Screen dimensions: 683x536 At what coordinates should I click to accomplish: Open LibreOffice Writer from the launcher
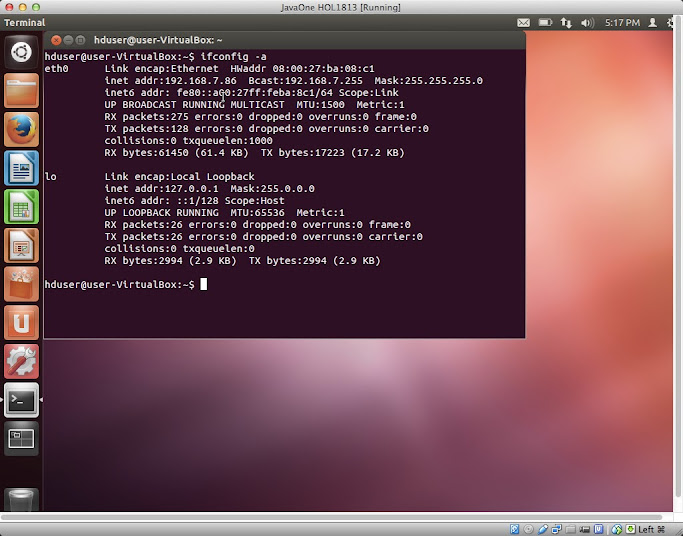(x=21, y=168)
